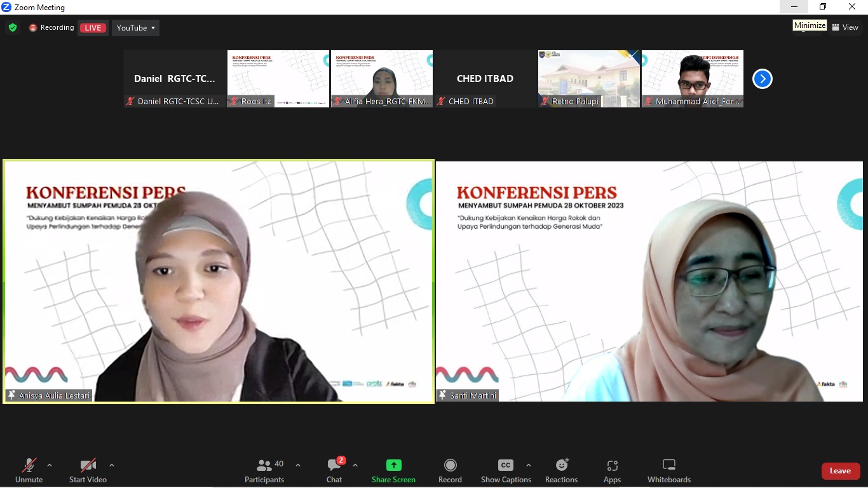Click muted mic icon on Retno Palupi
This screenshot has width=868, height=488.
(x=545, y=102)
